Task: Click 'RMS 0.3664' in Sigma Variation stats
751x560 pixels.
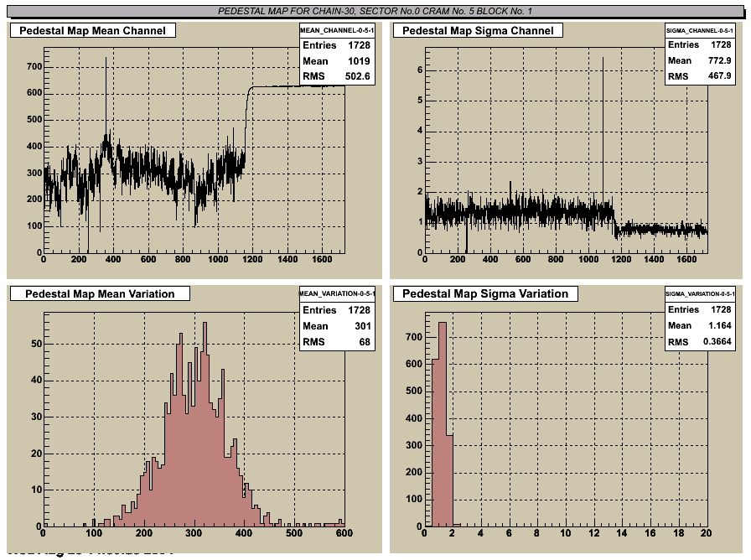Action: pyautogui.click(x=699, y=341)
